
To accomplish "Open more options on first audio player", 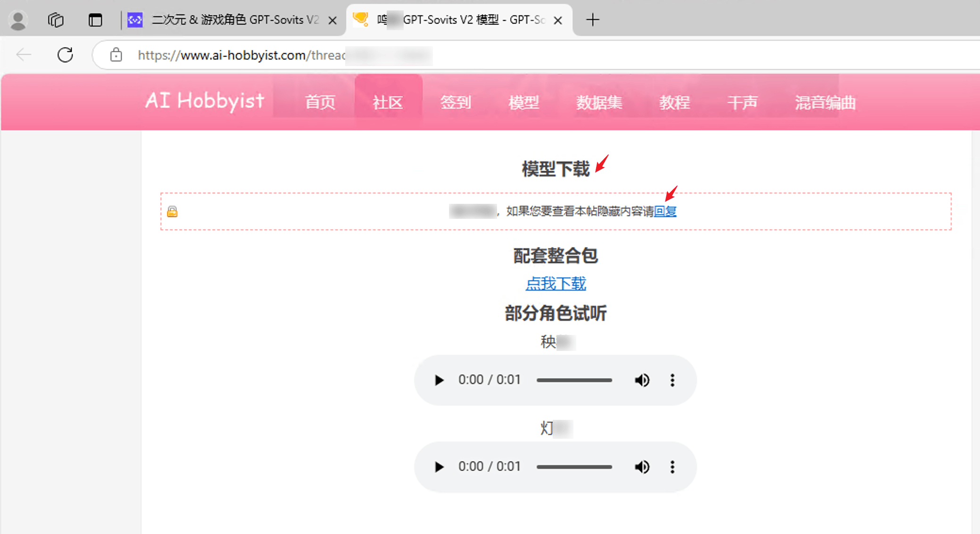I will pos(673,380).
